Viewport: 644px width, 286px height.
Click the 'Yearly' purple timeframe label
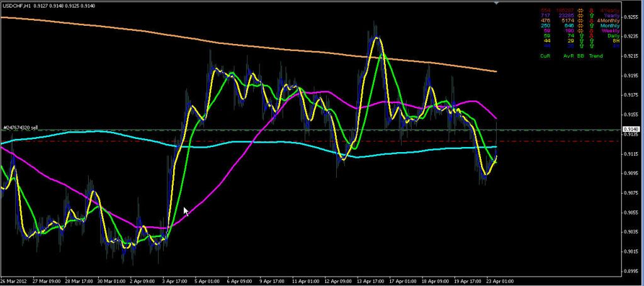pos(612,16)
